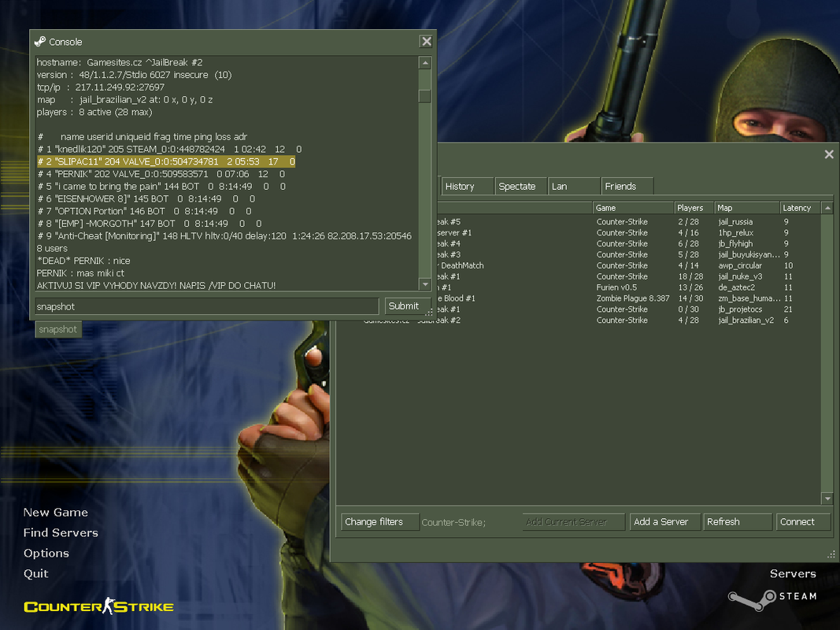Select the jb_projetocs server row
This screenshot has height=630, width=840.
tap(628, 309)
